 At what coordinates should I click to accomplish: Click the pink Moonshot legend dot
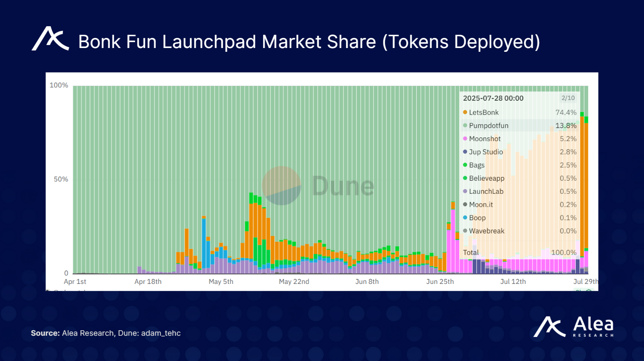click(x=465, y=139)
